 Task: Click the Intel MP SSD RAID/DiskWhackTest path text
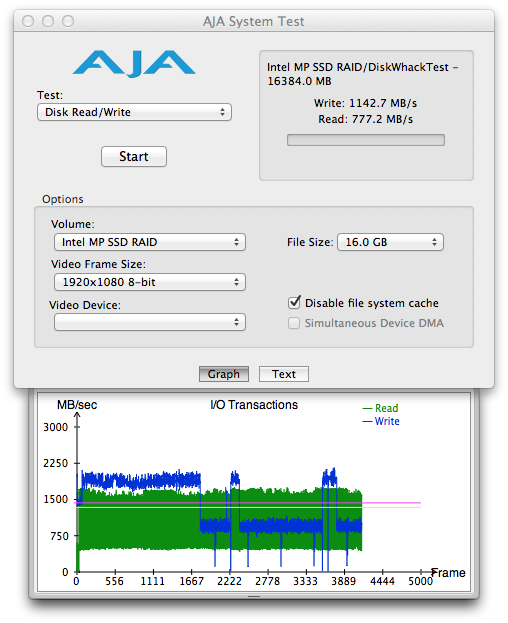pyautogui.click(x=362, y=74)
